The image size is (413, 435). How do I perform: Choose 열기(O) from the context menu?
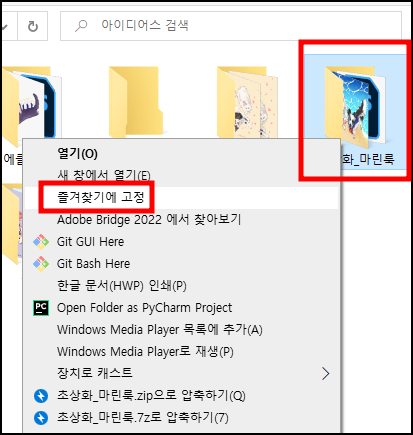click(182, 154)
